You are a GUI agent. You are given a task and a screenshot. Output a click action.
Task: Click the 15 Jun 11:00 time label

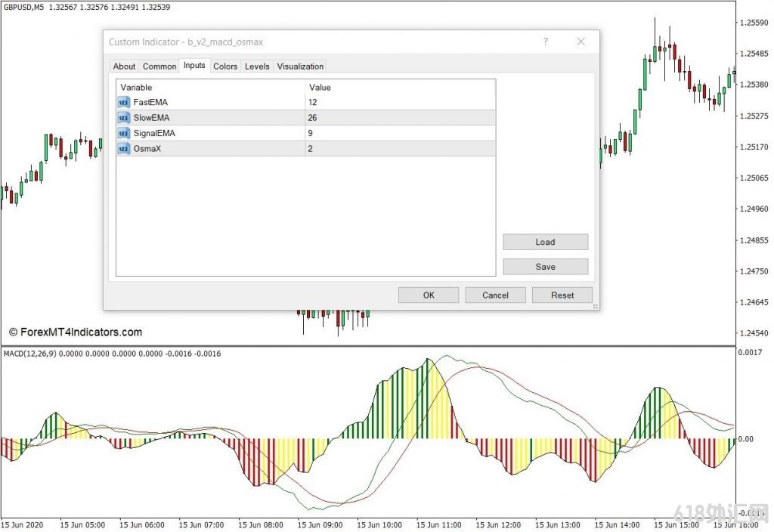pos(439,524)
